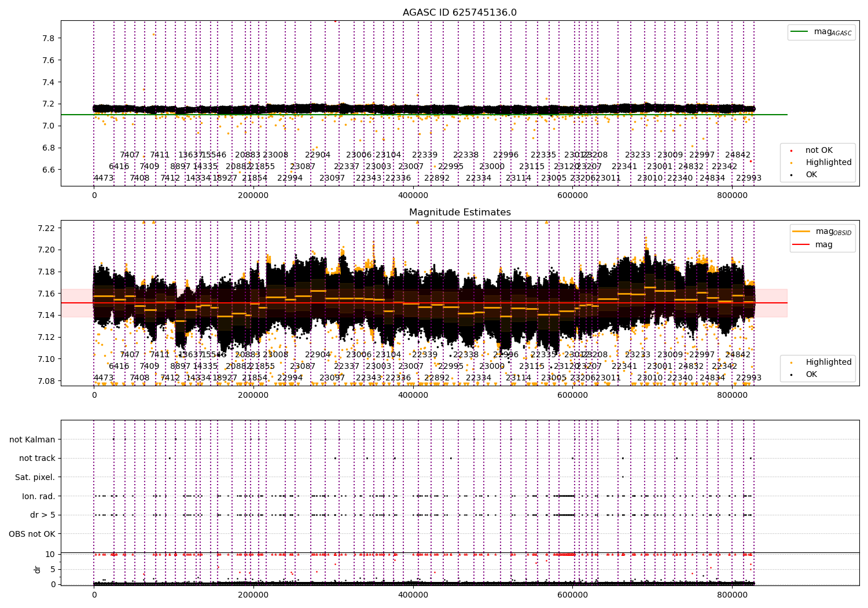
Task: Click the '6.6' y-tick in top plot
Action: (49, 170)
